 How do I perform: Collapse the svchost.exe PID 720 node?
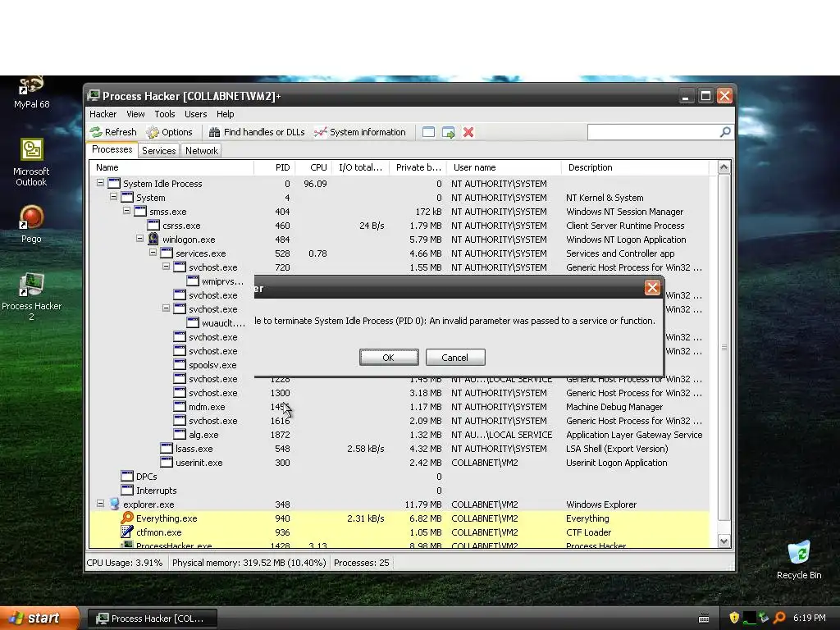tap(166, 267)
